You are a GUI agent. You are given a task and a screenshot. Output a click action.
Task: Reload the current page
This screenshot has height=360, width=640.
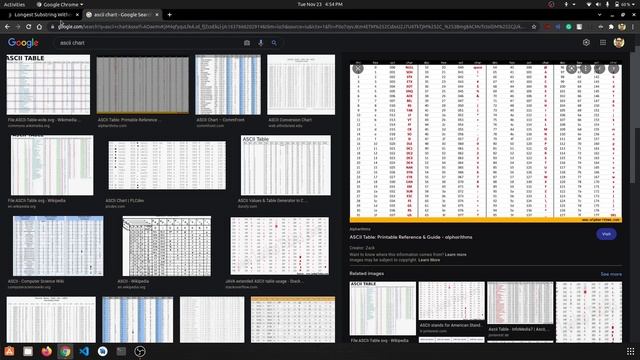click(x=28, y=27)
